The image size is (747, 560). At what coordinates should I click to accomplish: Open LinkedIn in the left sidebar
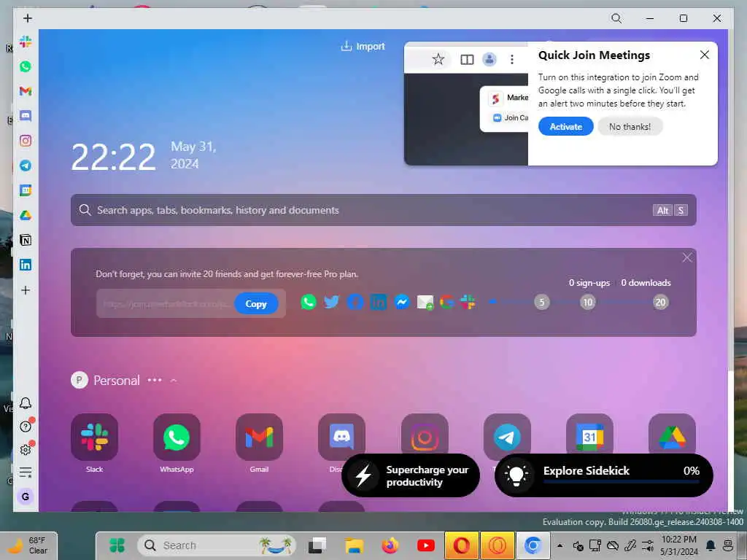[26, 265]
